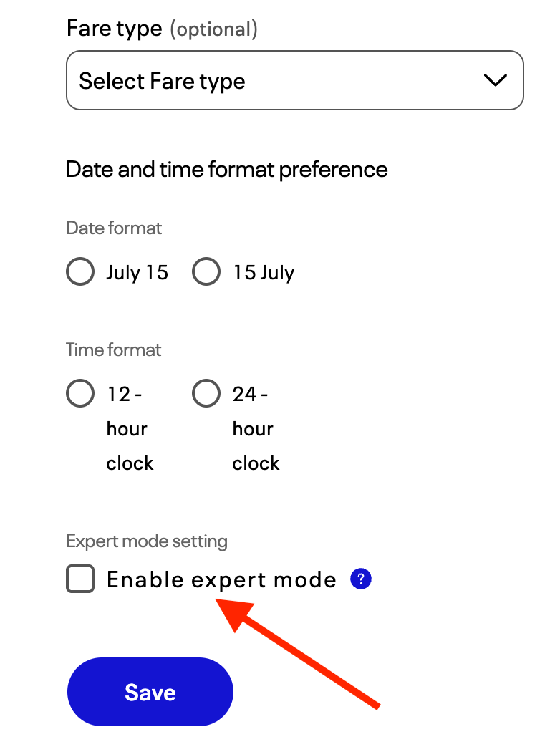Choose the 12-hour clock time format

[80, 393]
